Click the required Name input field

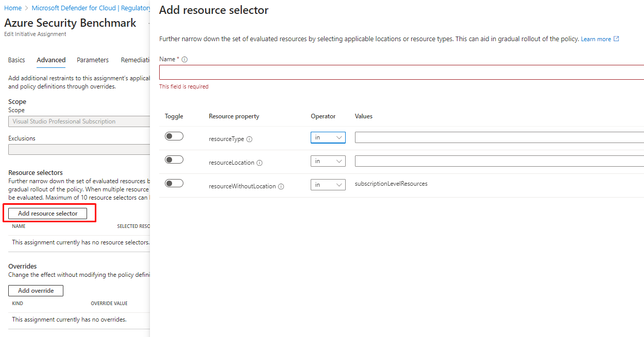click(x=401, y=73)
